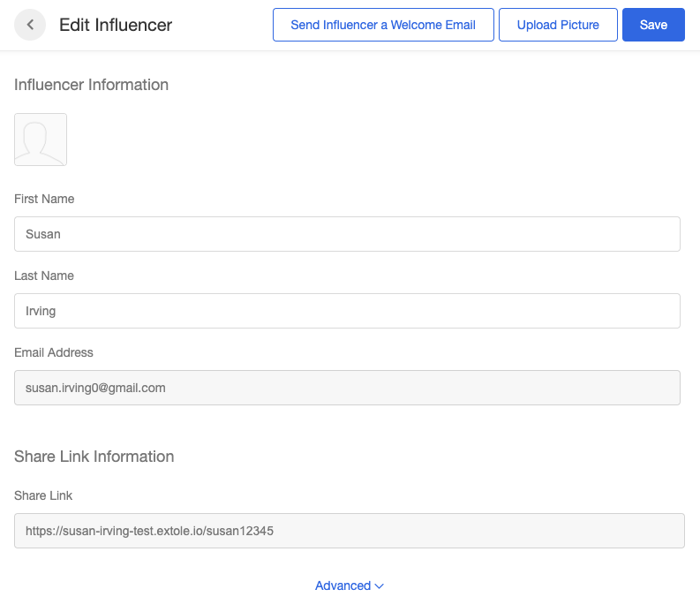Select the profile picture placeholder
This screenshot has width=700, height=612.
(41, 140)
